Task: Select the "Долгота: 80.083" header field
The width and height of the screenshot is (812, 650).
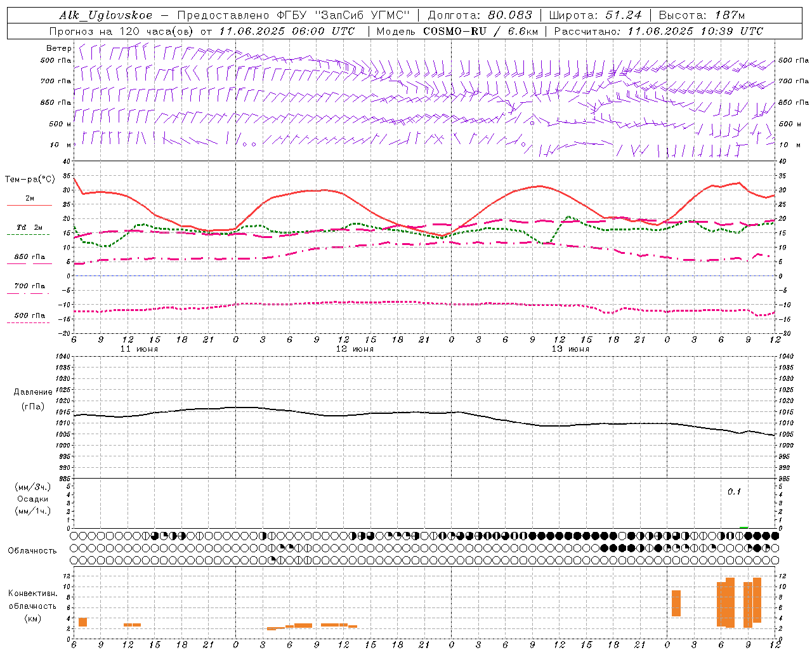Action: [x=480, y=15]
